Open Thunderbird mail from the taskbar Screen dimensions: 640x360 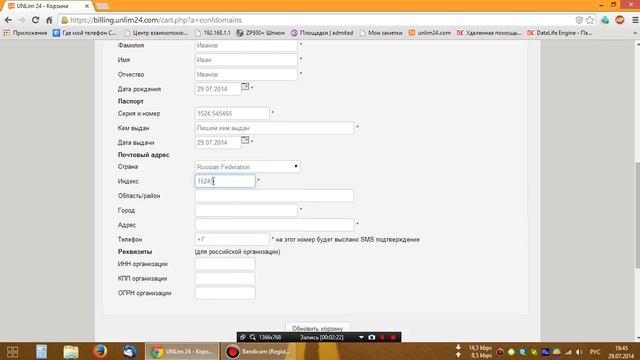[x=129, y=351]
